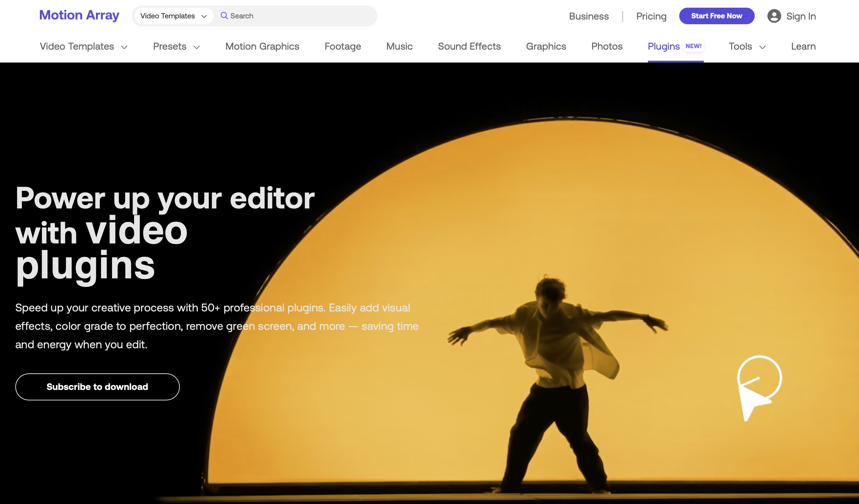
Task: Open the Music category
Action: (x=399, y=46)
